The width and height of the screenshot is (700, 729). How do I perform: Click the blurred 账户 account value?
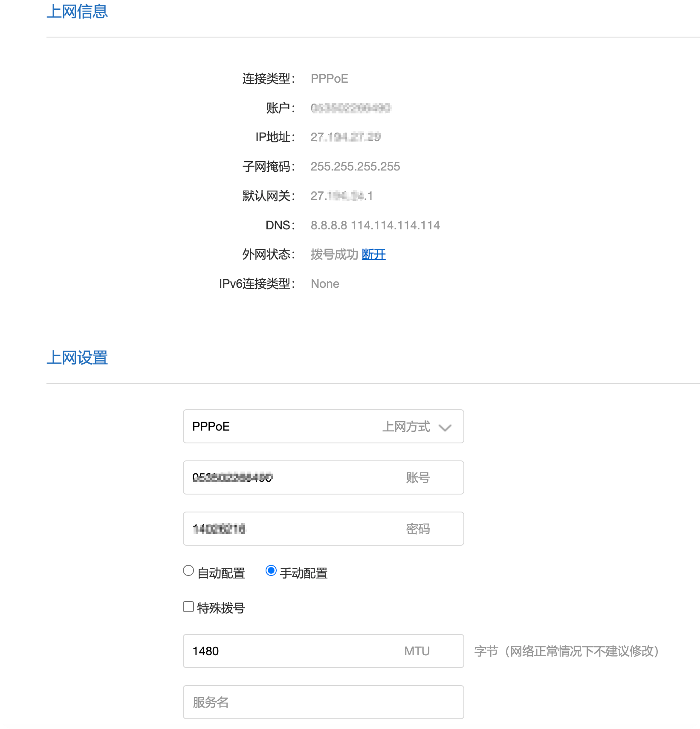pyautogui.click(x=350, y=108)
